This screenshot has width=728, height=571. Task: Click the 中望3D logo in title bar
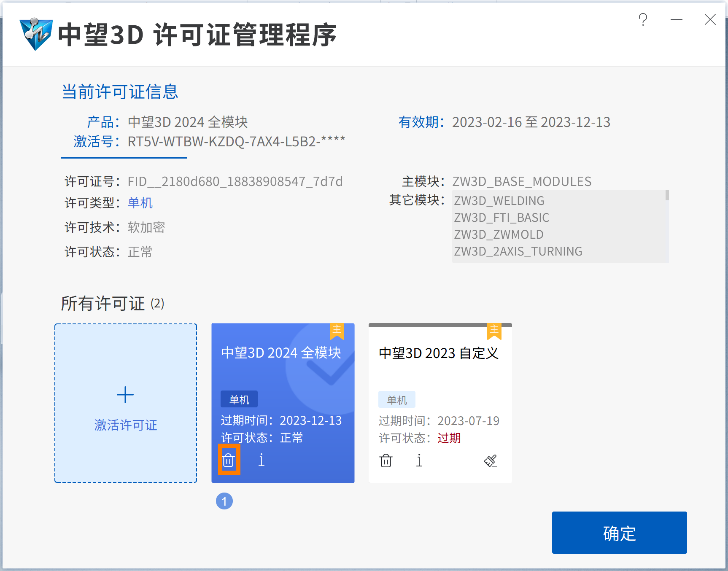(x=36, y=34)
